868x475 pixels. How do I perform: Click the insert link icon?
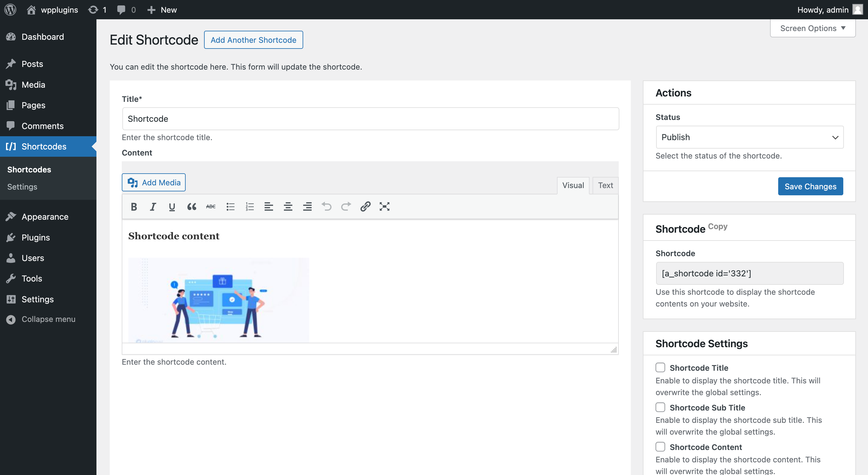[x=365, y=206]
